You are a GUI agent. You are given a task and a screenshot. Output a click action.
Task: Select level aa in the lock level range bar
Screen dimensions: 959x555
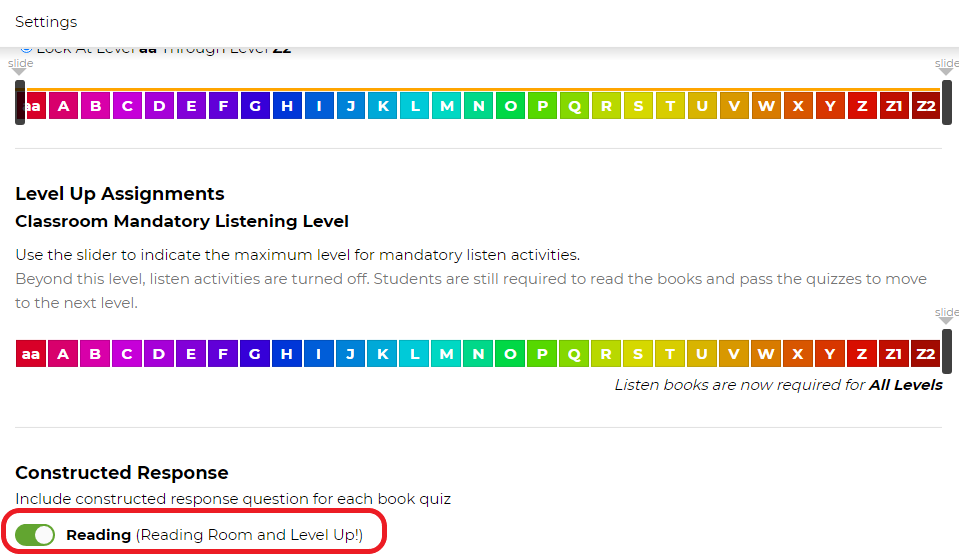pyautogui.click(x=34, y=106)
